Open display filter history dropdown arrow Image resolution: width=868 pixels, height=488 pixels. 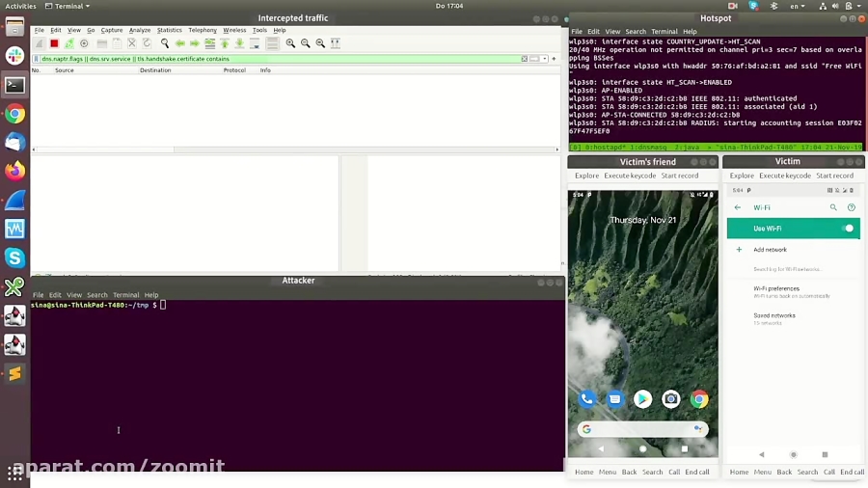(x=545, y=59)
